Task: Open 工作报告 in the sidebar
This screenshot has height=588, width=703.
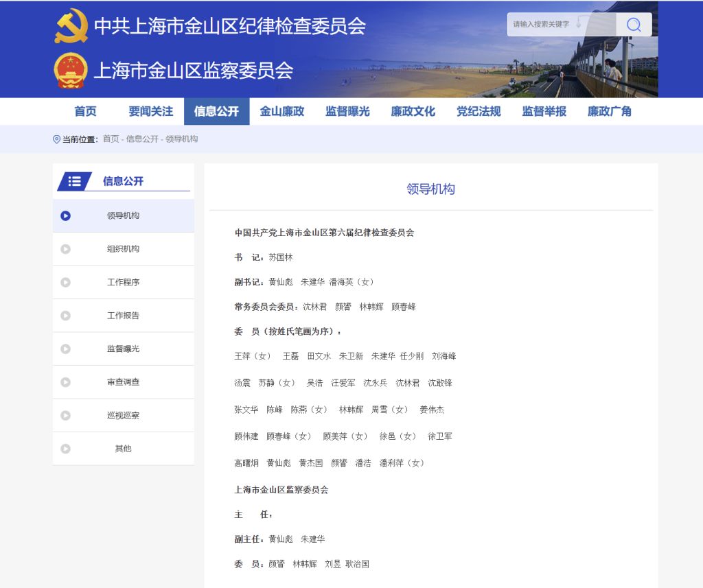Action: [123, 316]
